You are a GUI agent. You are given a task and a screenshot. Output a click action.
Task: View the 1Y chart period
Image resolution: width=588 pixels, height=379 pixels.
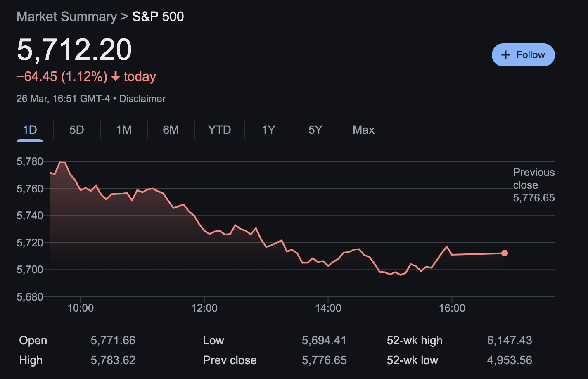268,130
